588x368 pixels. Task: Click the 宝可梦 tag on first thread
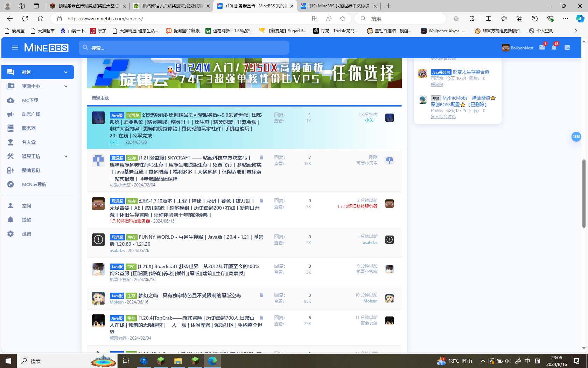point(133,115)
